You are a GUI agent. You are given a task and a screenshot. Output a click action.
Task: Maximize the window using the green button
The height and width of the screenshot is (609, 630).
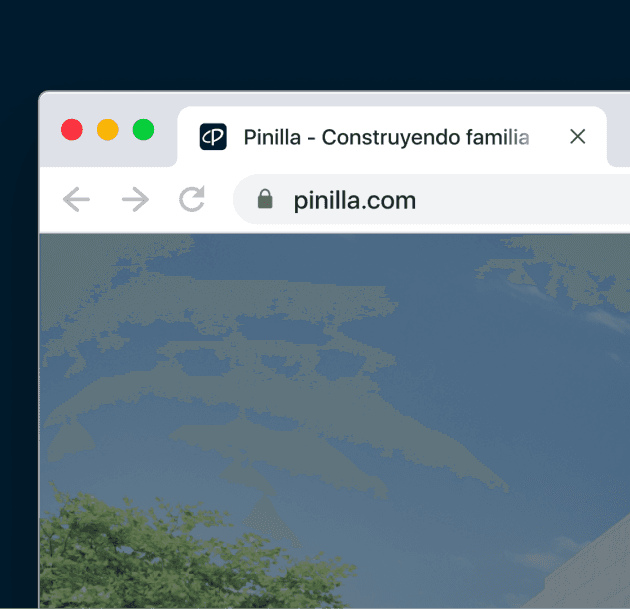click(143, 130)
